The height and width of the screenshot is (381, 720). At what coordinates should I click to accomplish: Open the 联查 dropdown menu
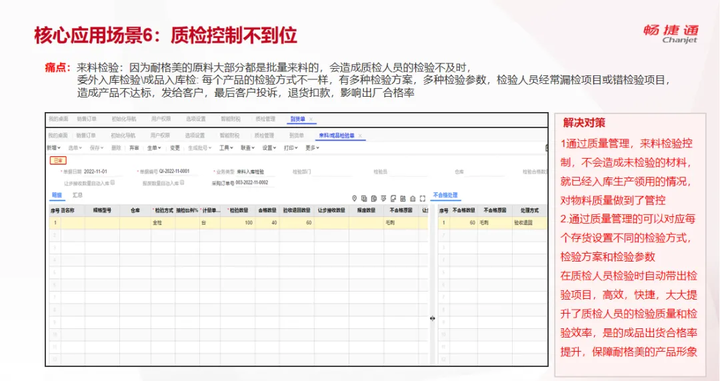(247, 148)
